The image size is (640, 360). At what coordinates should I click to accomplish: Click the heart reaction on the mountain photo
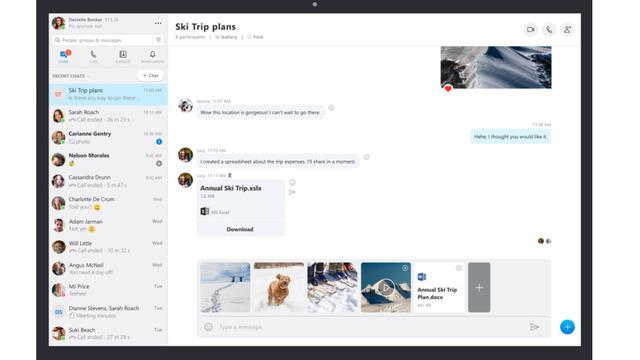tap(448, 88)
